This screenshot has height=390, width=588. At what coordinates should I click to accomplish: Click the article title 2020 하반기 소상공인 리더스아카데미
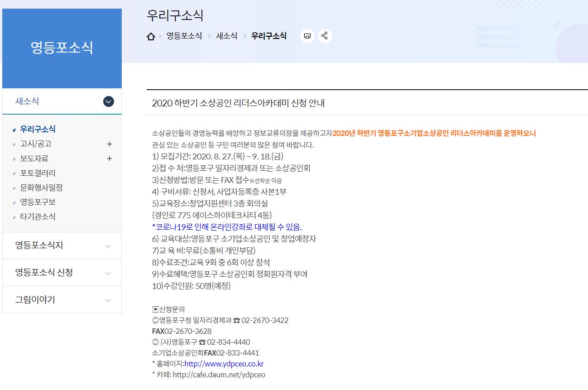(x=239, y=103)
